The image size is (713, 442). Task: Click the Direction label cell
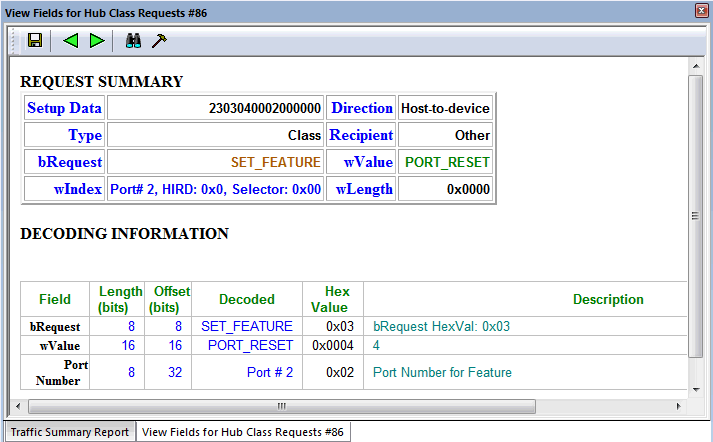coord(362,108)
